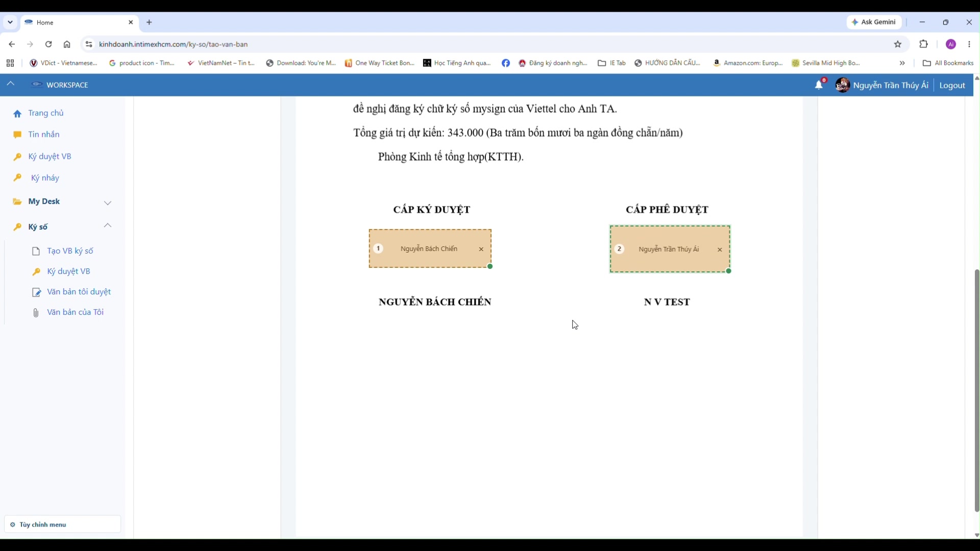Click resize handle of Nguyễn Bách Chiến box
Image resolution: width=980 pixels, height=551 pixels.
(490, 266)
